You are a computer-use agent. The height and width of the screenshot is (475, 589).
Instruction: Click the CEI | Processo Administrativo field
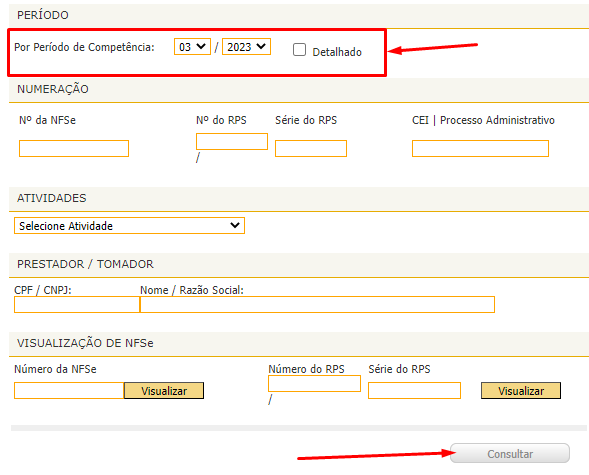pos(480,148)
